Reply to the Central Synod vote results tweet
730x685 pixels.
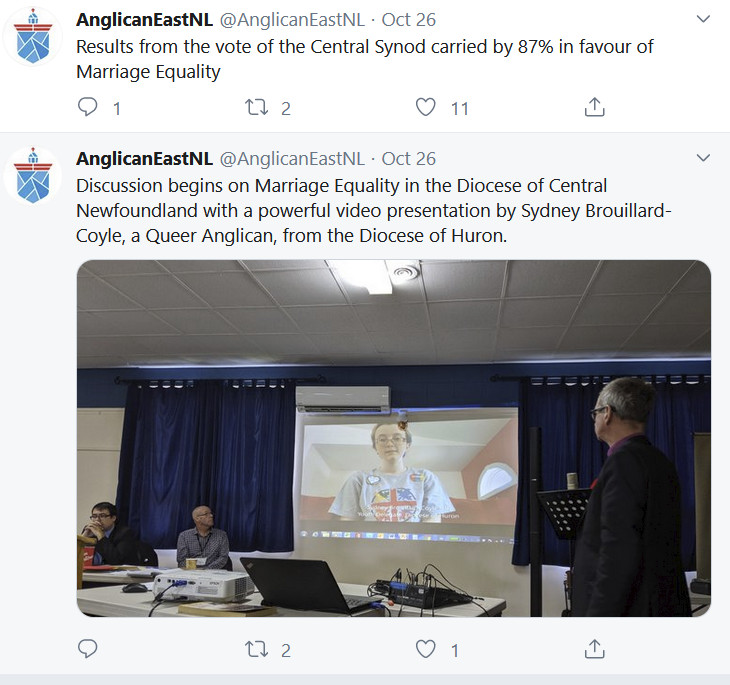click(88, 107)
